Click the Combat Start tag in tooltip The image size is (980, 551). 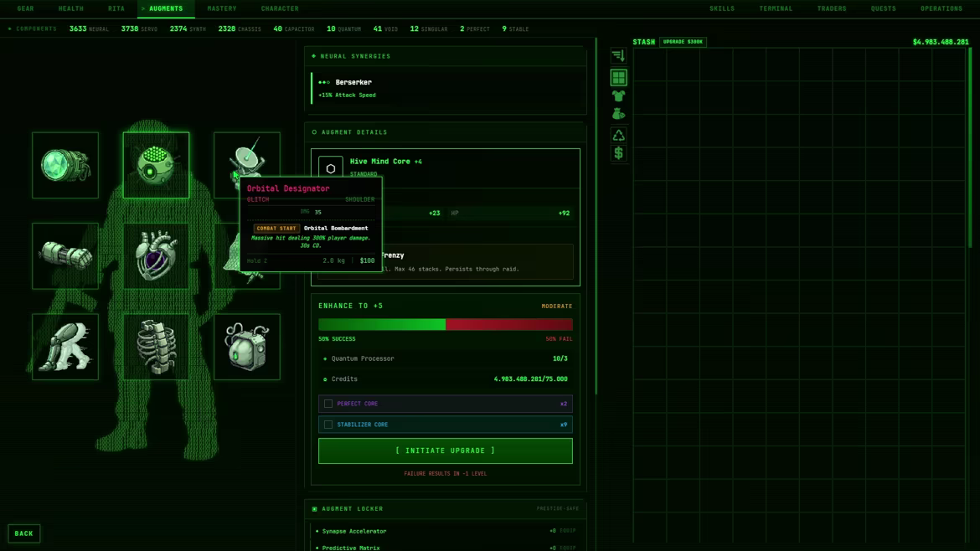pos(276,229)
